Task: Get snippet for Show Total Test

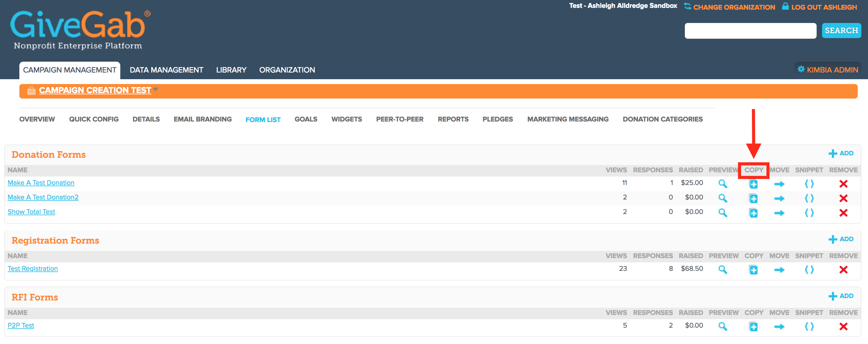Action: click(x=809, y=213)
